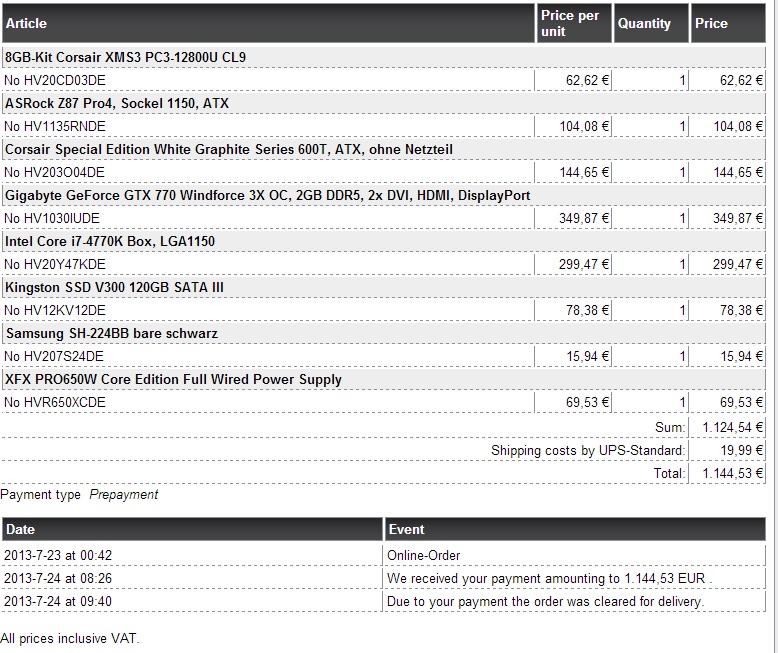Image resolution: width=778 pixels, height=653 pixels.
Task: Select the 8GB-Kit Corsair XMS3 article title
Action: 126,58
